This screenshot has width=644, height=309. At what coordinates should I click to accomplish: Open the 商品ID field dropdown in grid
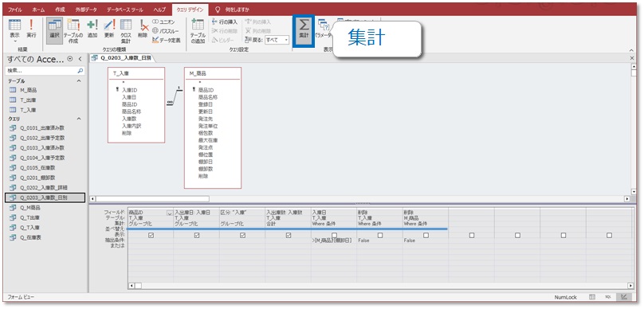169,213
